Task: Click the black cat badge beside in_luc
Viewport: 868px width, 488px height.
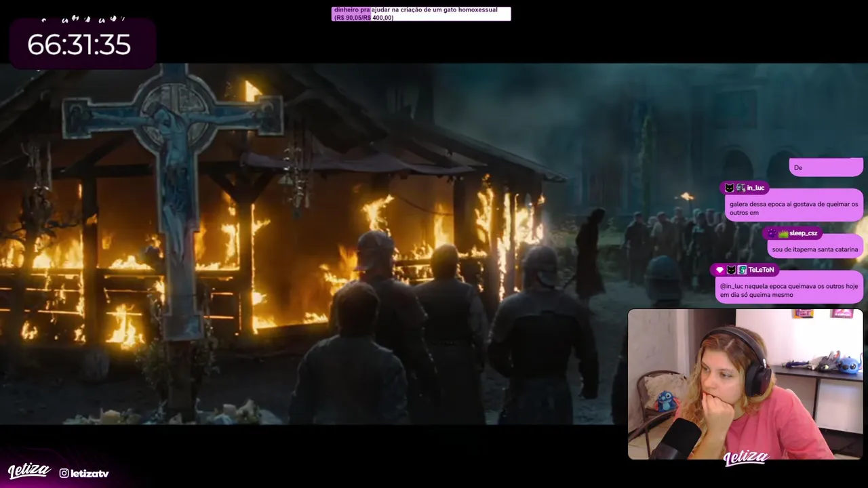Action: pos(729,188)
